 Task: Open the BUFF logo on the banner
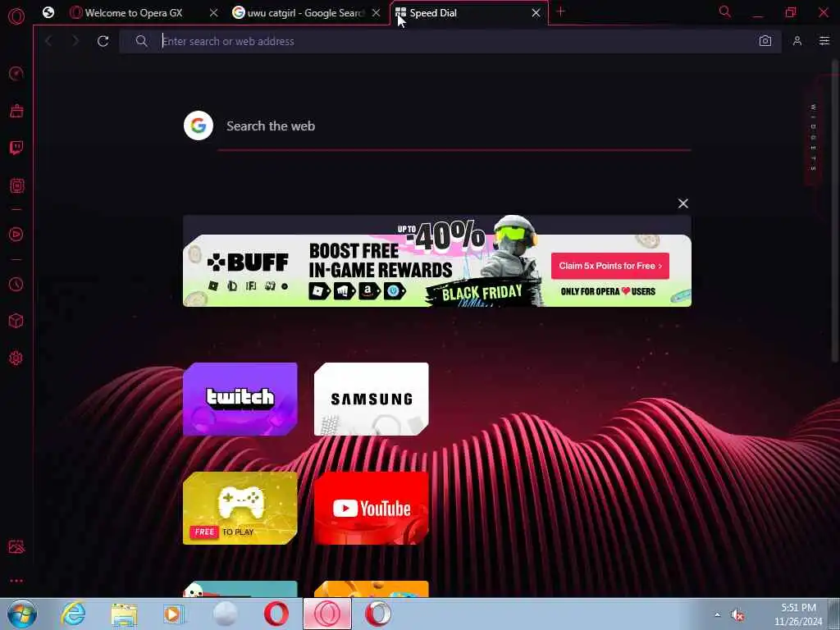[248, 262]
